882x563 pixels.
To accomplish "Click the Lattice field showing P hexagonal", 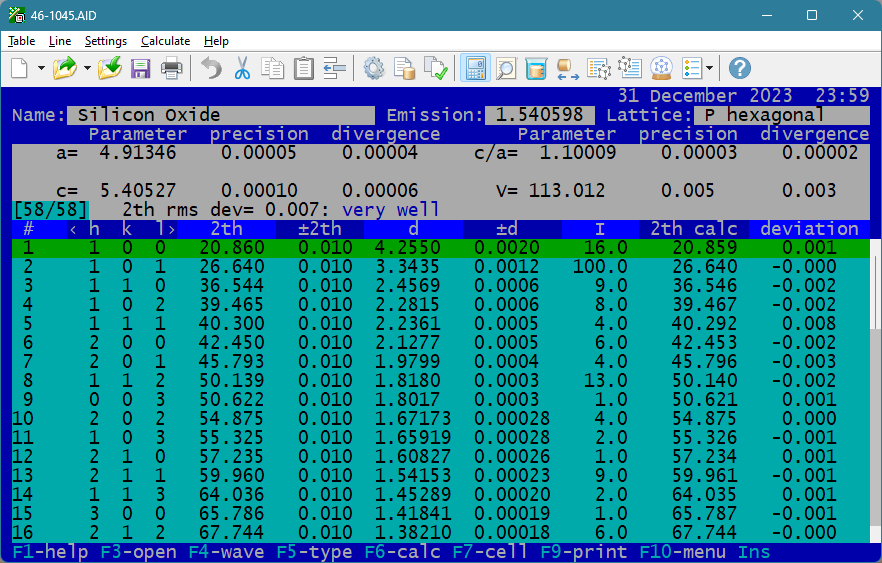I will tap(781, 115).
